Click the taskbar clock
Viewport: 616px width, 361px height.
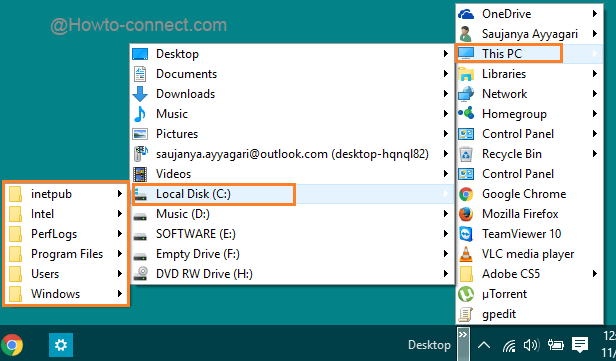[609, 344]
